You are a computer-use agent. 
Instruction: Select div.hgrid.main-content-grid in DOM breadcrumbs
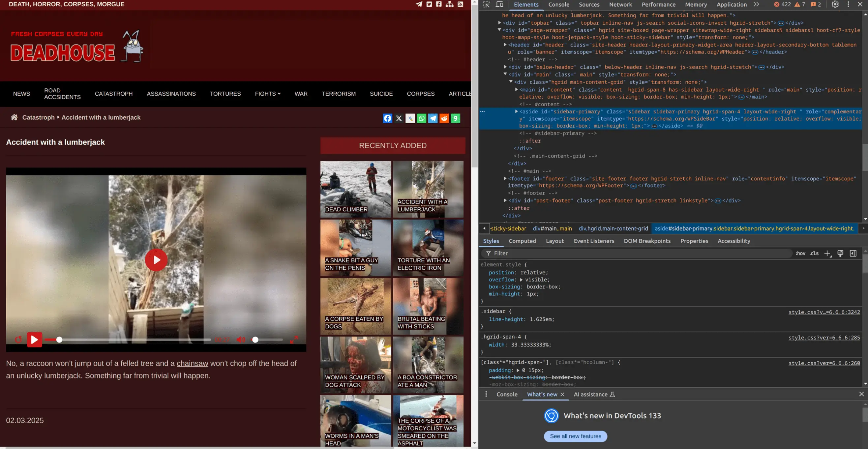point(613,228)
